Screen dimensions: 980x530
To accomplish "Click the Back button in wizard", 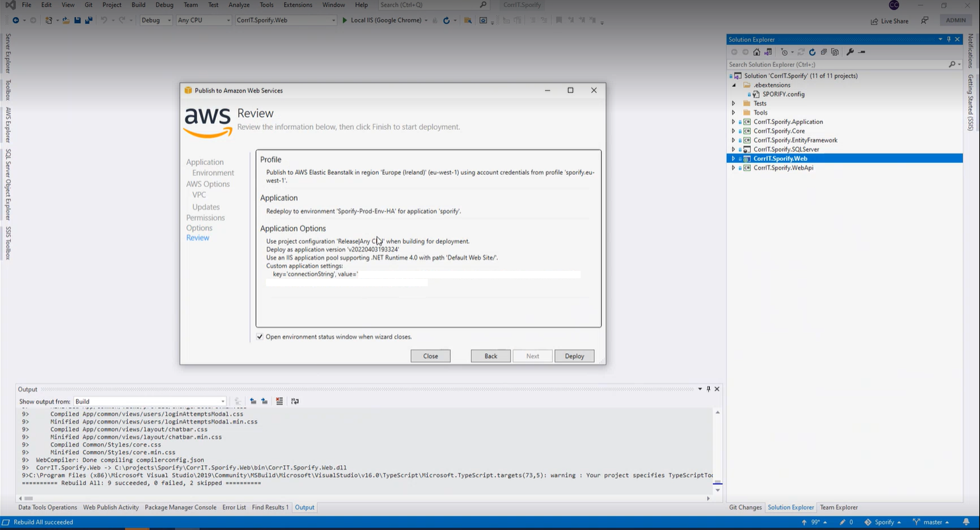I will (491, 356).
